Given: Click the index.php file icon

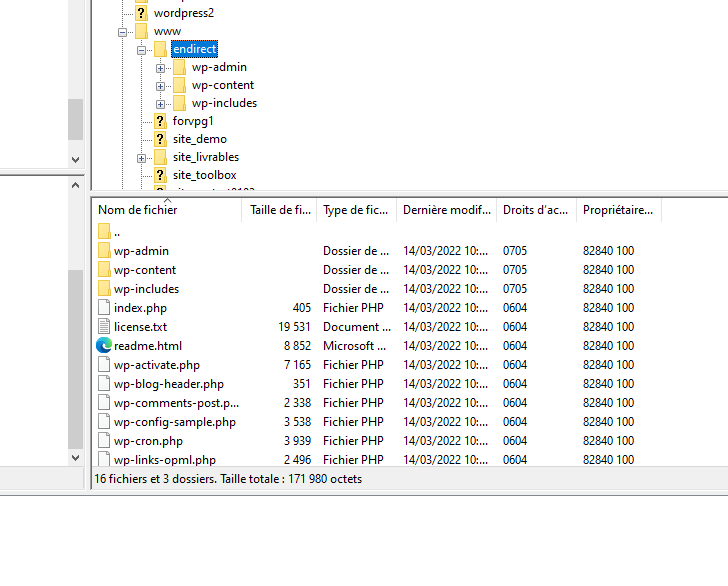Looking at the screenshot, I should pyautogui.click(x=105, y=308).
